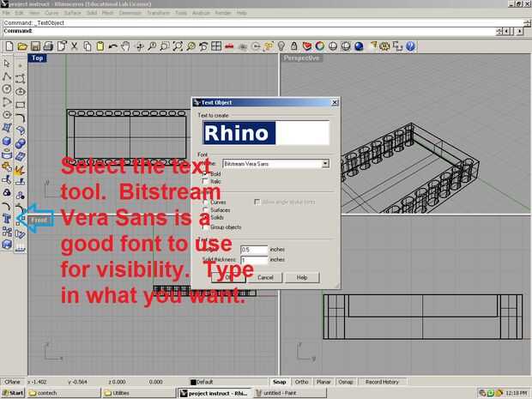Click the Zoom extents icon
532x399 pixels.
[x=178, y=46]
